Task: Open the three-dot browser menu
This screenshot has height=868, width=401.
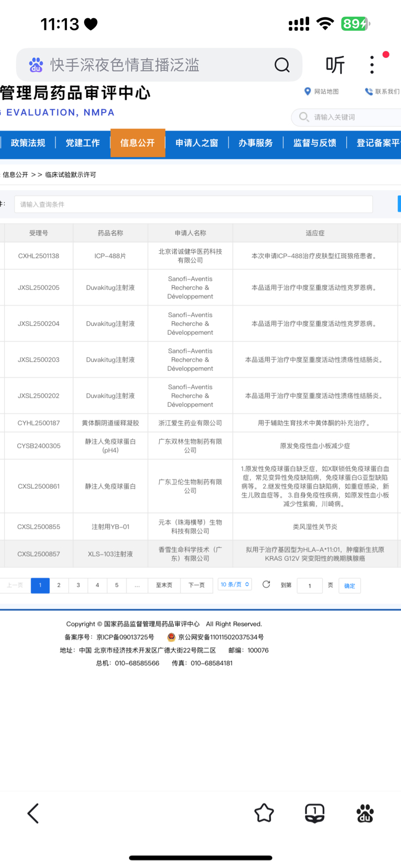Action: [x=372, y=65]
